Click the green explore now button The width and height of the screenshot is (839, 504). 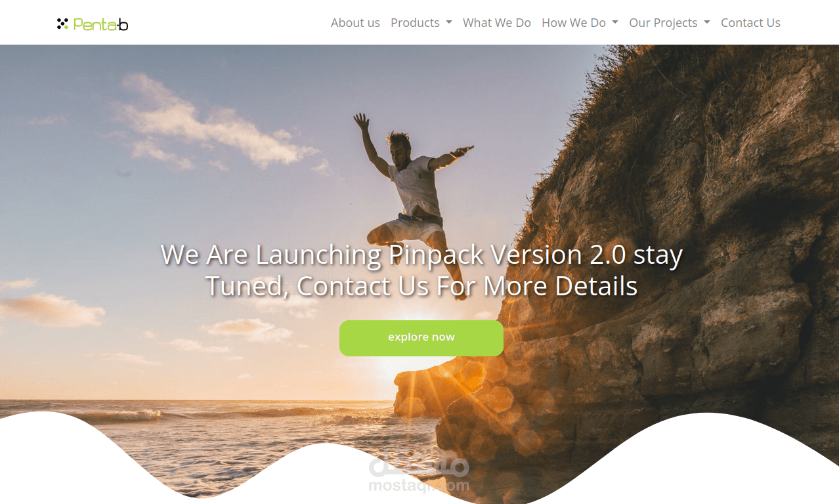[x=421, y=338]
